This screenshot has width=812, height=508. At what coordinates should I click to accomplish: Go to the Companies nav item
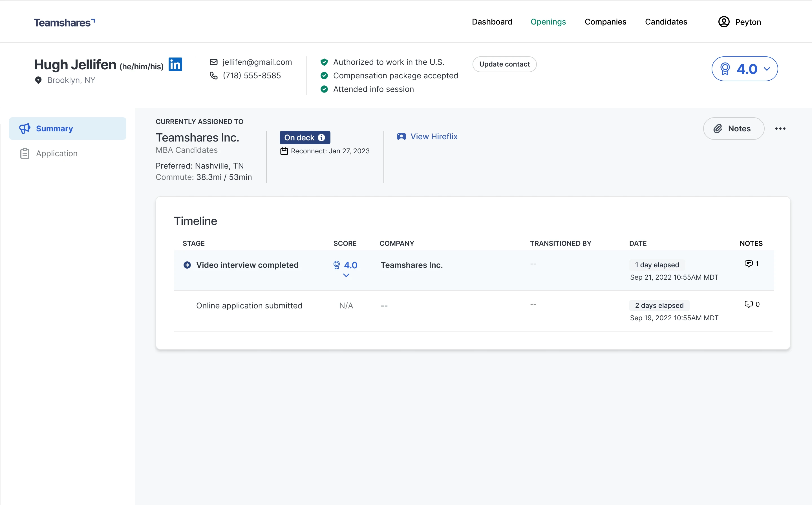click(x=605, y=22)
